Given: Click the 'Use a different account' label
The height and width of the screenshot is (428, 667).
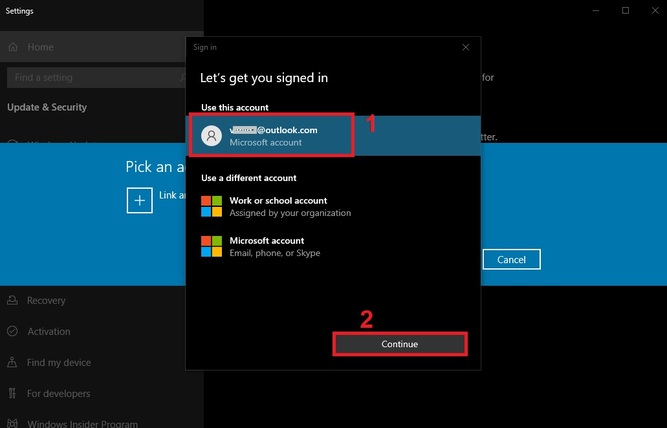Looking at the screenshot, I should pyautogui.click(x=249, y=178).
